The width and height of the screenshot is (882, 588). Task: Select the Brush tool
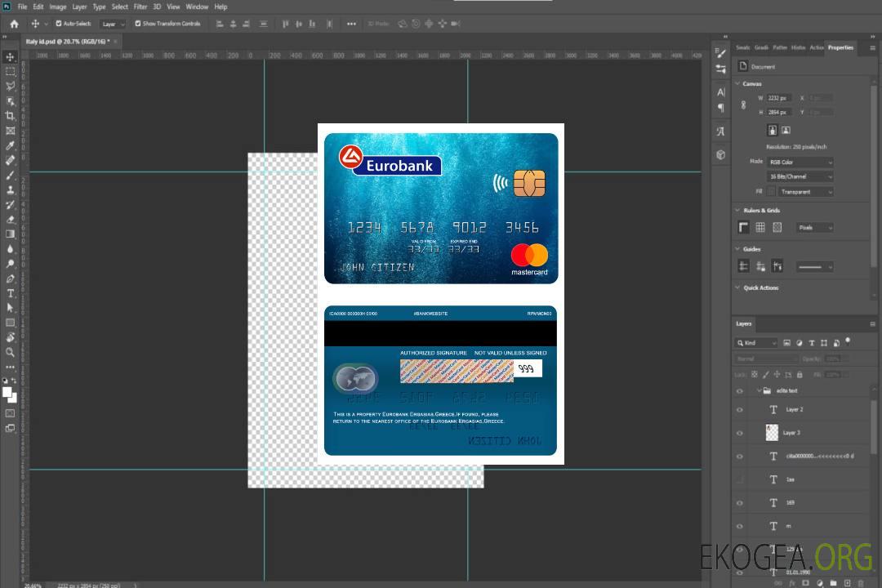pos(10,175)
